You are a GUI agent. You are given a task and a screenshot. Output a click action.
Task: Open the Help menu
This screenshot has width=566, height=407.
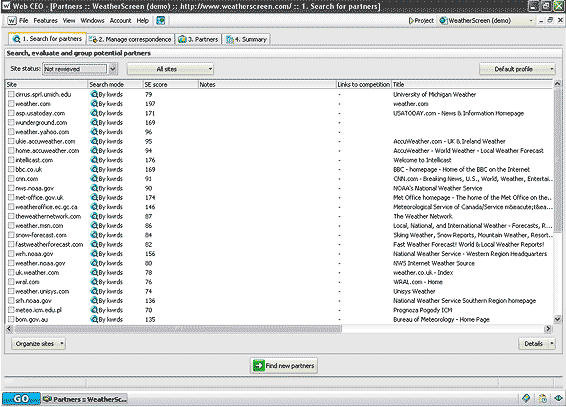tap(143, 21)
